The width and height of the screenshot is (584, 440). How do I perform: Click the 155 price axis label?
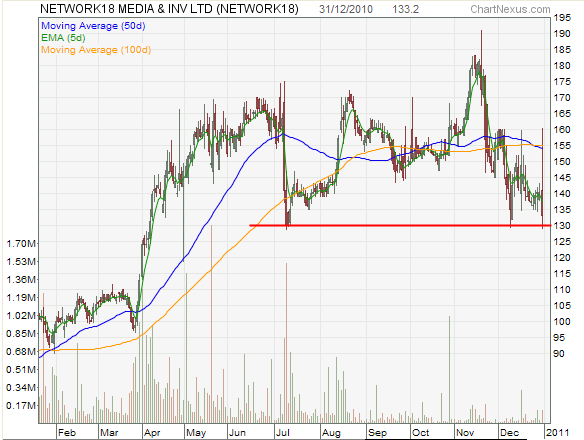tap(562, 146)
